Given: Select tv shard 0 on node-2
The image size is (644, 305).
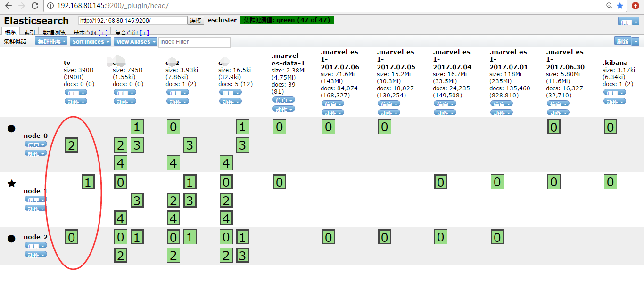Looking at the screenshot, I should pyautogui.click(x=71, y=237).
